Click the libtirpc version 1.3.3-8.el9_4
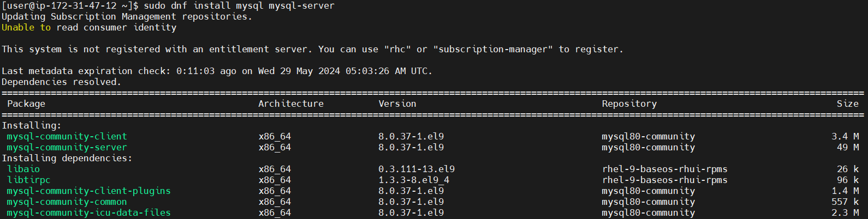868x219 pixels. click(x=414, y=180)
